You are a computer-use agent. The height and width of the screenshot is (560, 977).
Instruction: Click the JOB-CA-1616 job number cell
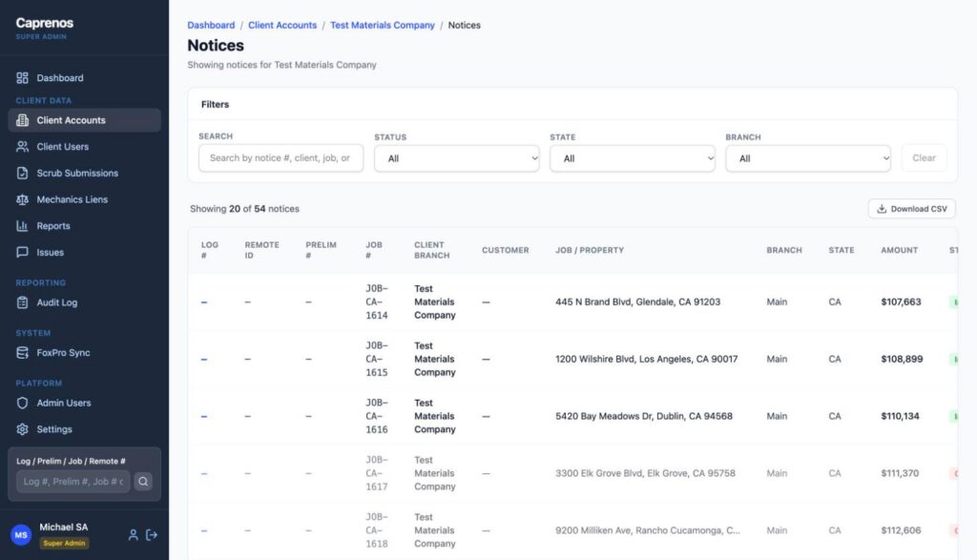(x=376, y=416)
